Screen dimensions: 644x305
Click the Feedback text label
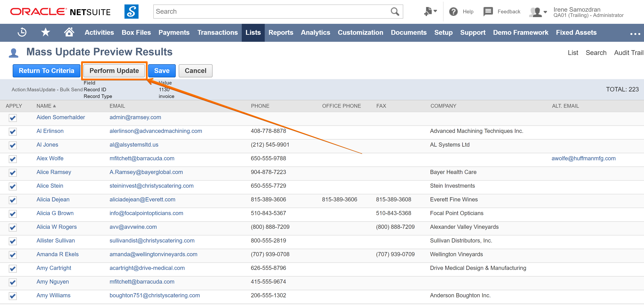coord(509,11)
